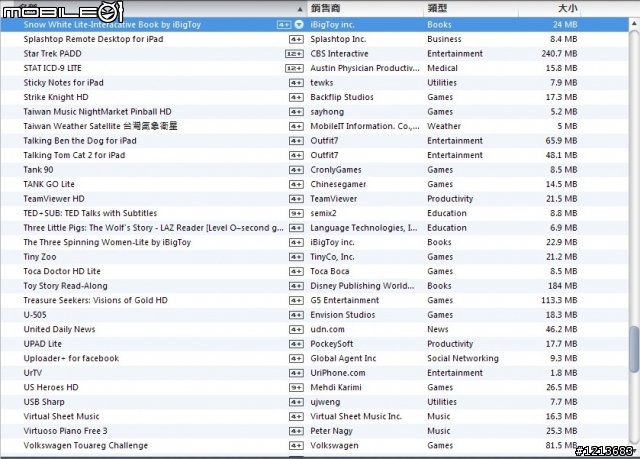Click the 4+ rating badge for Tiny Zoo
Viewport: 640px width, 459px height.
tap(296, 257)
